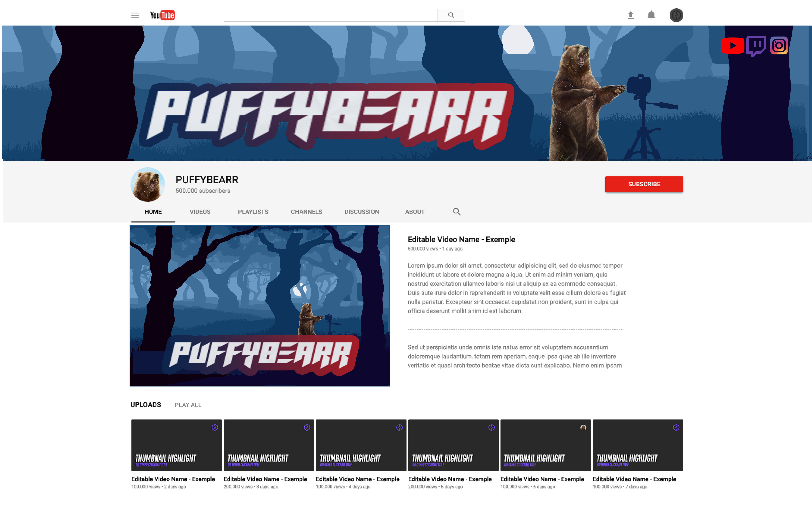Image resolution: width=812 pixels, height=519 pixels.
Task: Open the hamburger navigation menu
Action: pos(135,15)
